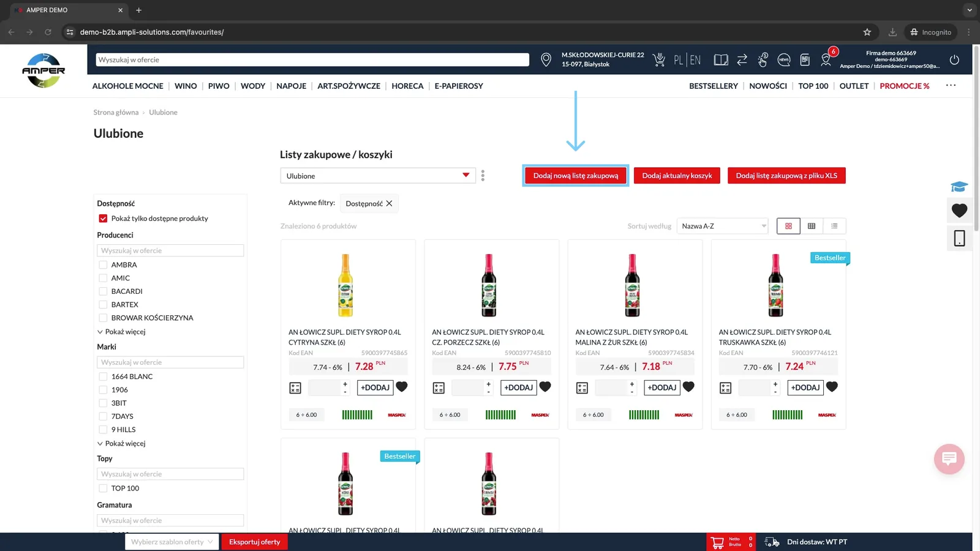Expand 'Pokaż więcej' under Producenci
980x551 pixels.
pyautogui.click(x=121, y=332)
